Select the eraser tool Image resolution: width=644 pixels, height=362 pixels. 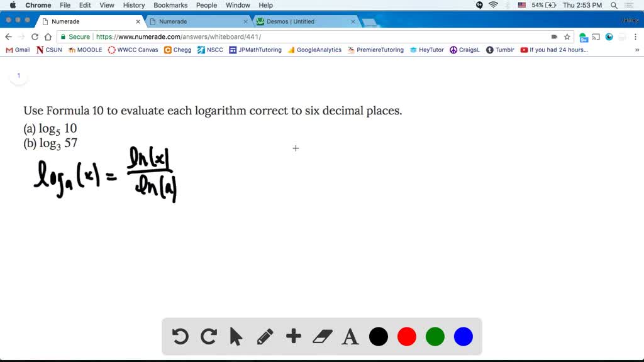[321, 336]
